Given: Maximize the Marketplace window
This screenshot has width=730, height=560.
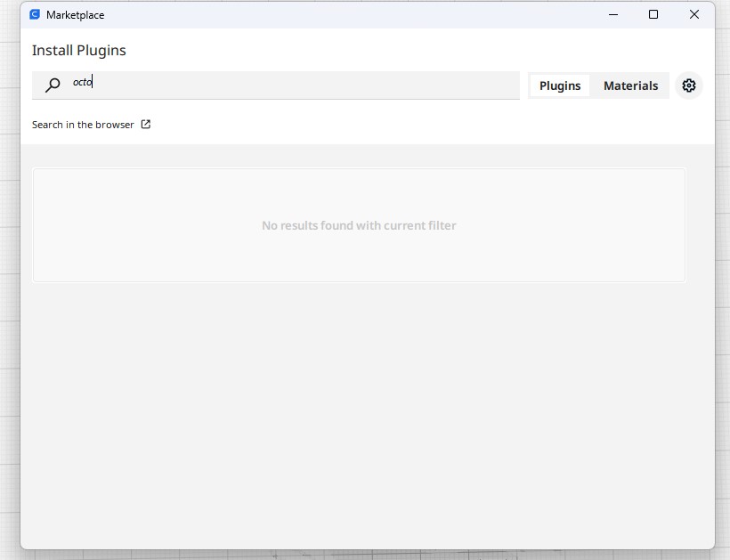Looking at the screenshot, I should (653, 14).
